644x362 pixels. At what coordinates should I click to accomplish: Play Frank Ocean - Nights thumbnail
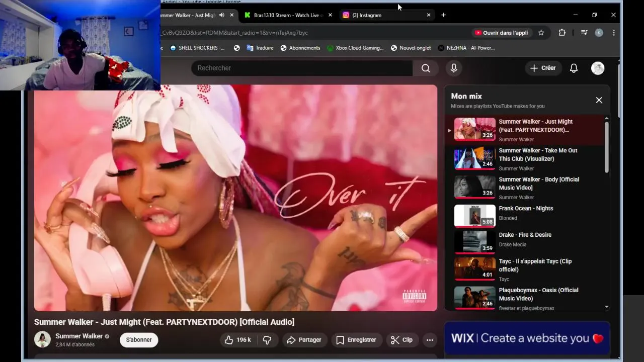pos(474,216)
